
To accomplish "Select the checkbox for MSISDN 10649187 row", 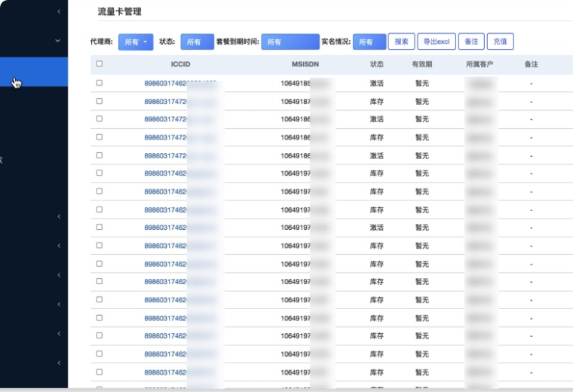I will pos(100,101).
